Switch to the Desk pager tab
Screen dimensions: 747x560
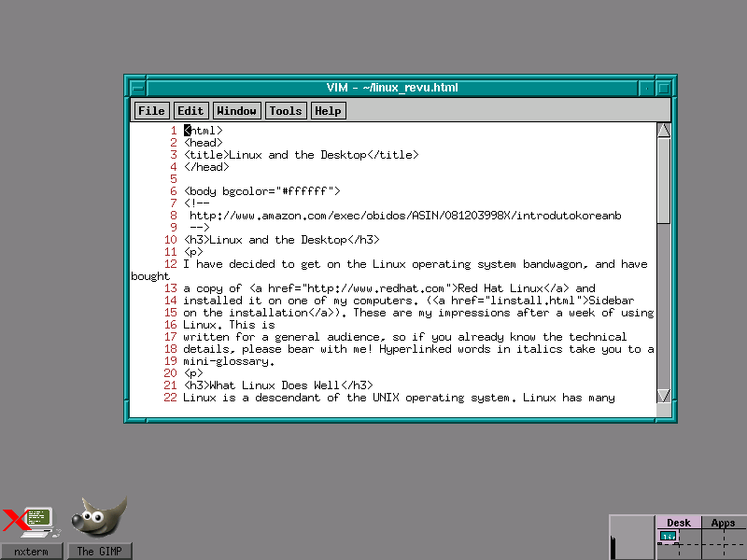click(x=679, y=523)
